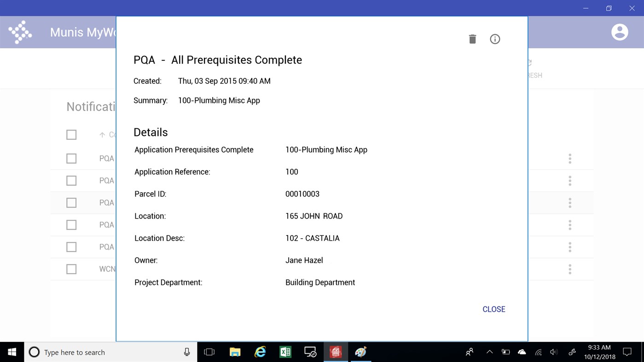Viewport: 644px width, 362px height.
Task: Click the ascending sort arrow on the Created column
Action: pos(102,134)
